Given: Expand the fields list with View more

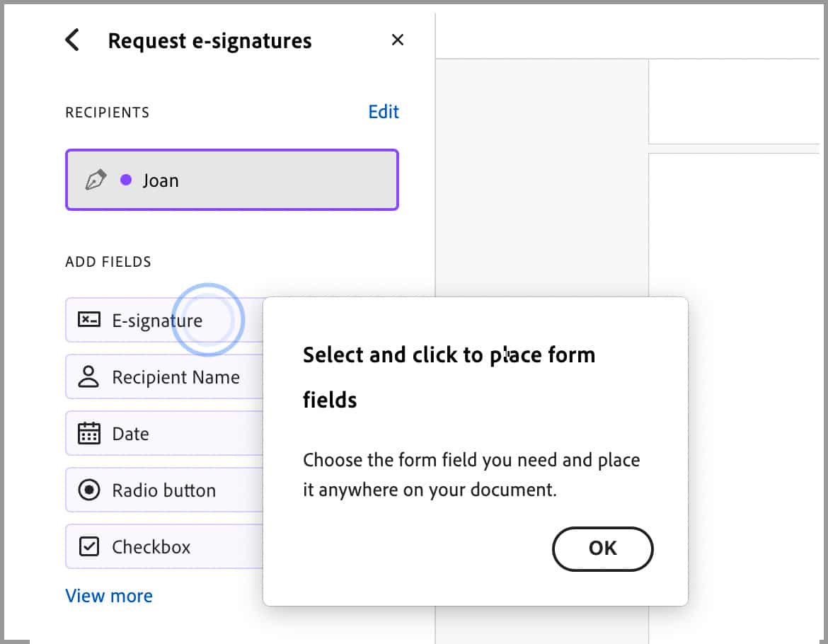Looking at the screenshot, I should [108, 595].
